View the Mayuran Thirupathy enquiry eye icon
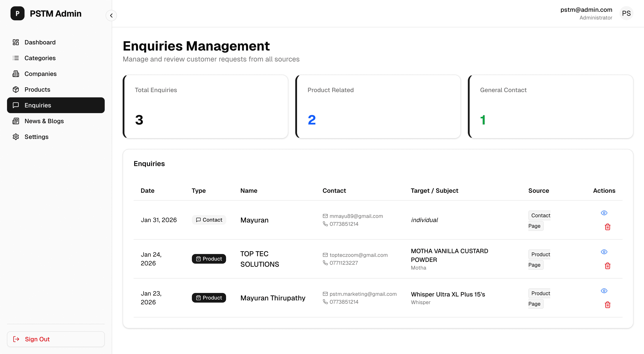Viewport: 644px width, 354px height. [604, 291]
